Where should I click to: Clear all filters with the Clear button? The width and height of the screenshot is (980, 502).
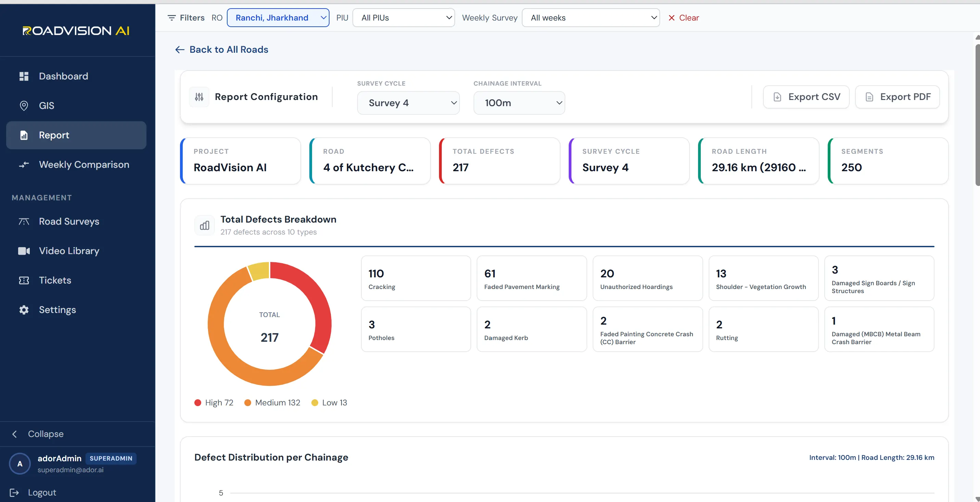pos(684,17)
